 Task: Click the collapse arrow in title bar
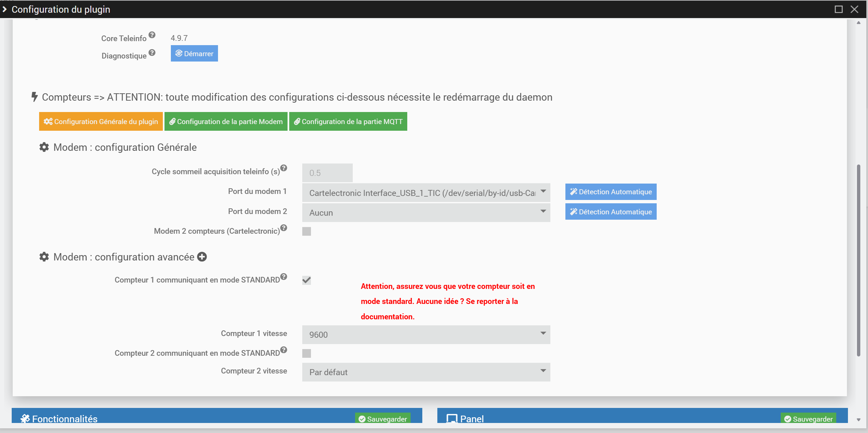(5, 9)
